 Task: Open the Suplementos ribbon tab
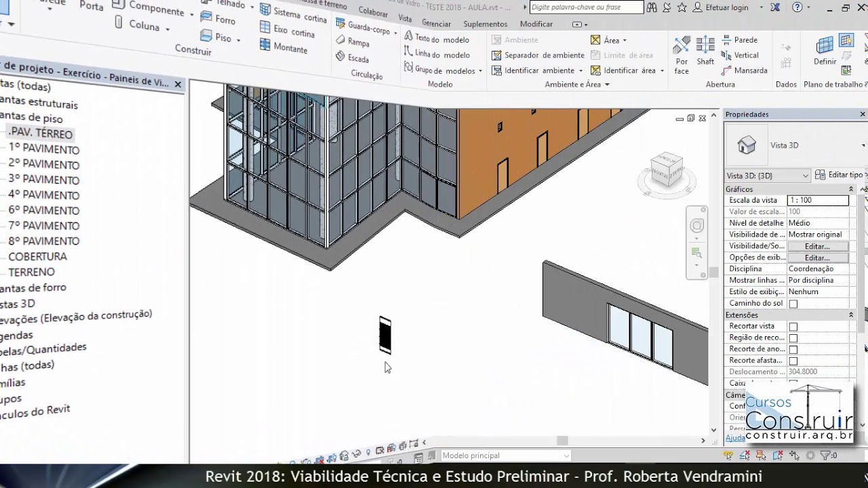[486, 24]
